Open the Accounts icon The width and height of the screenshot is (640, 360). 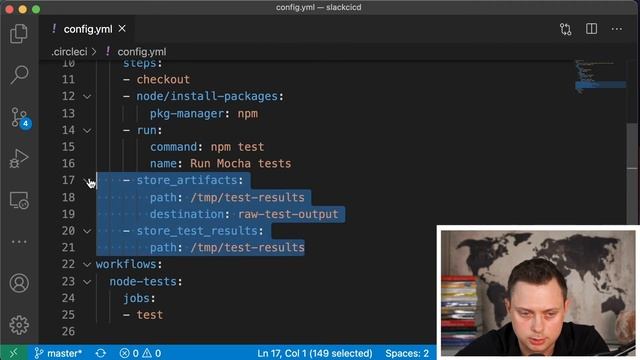(x=19, y=283)
